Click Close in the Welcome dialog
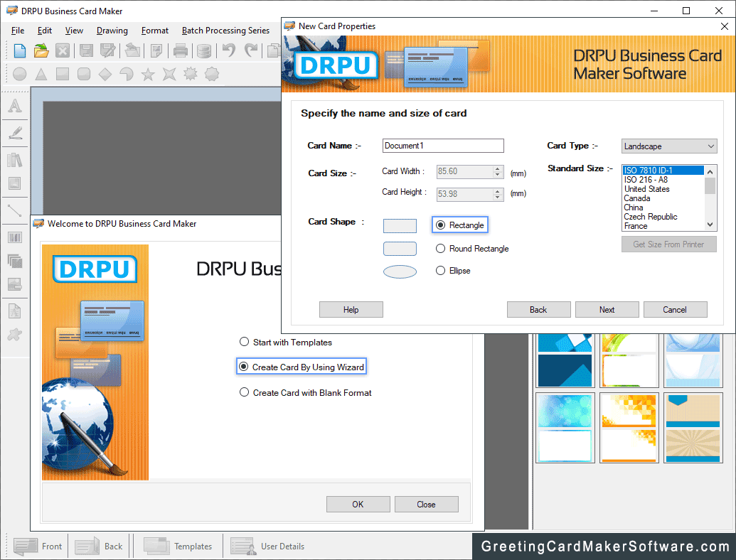The width and height of the screenshot is (736, 560). tap(426, 504)
